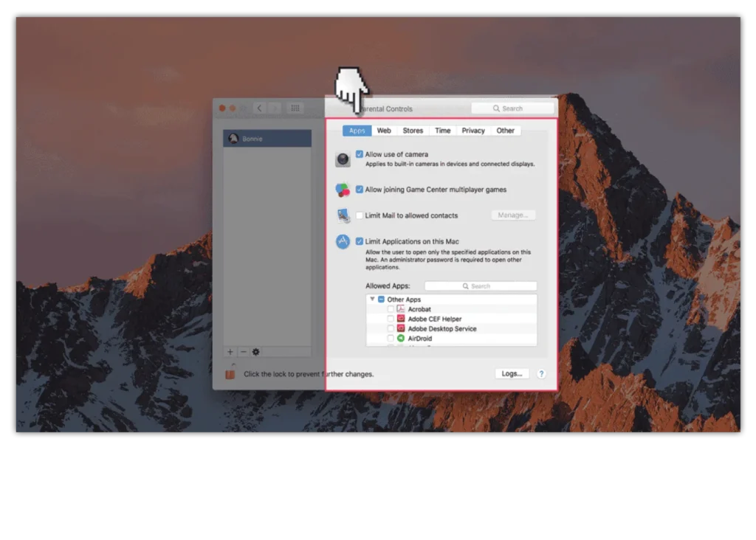This screenshot has width=756, height=540.
Task: Click the AirDroid app icon
Action: pyautogui.click(x=401, y=338)
